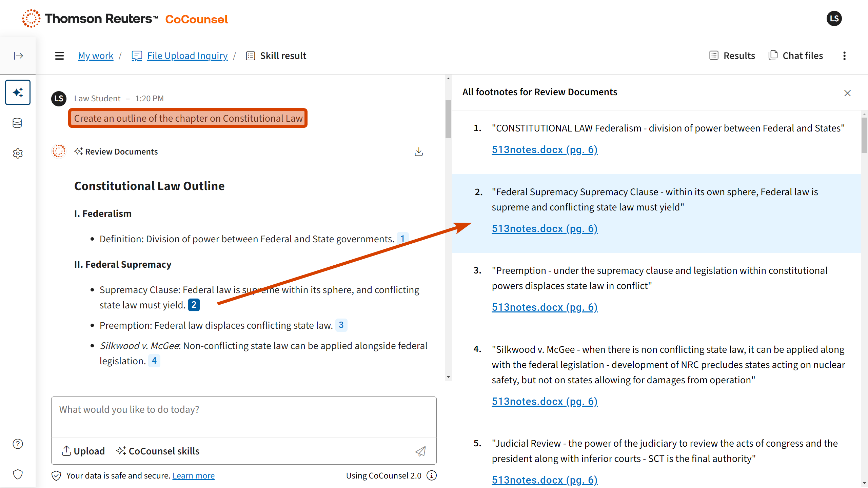868x488 pixels.
Task: Click footnote marker 3 after Preemption
Action: (341, 325)
